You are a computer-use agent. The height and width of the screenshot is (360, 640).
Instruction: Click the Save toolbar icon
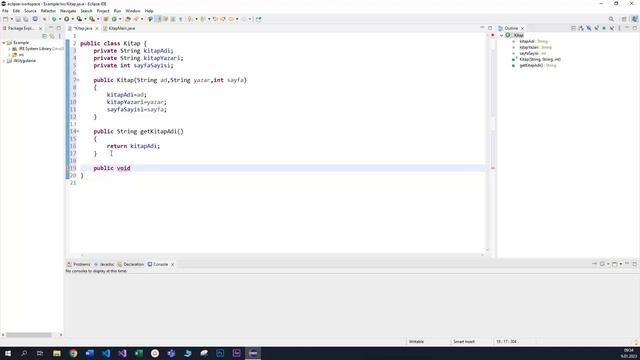pyautogui.click(x=18, y=19)
